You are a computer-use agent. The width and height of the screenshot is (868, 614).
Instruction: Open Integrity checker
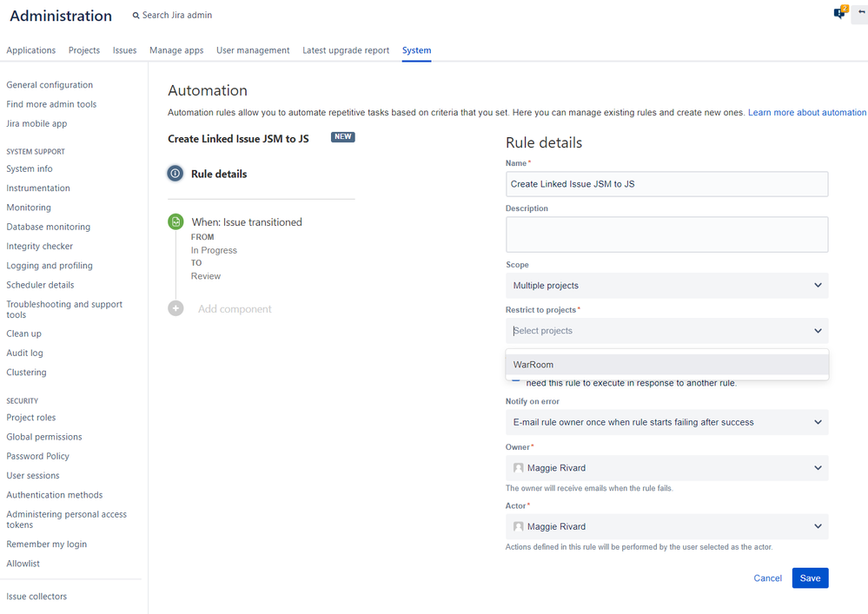pyautogui.click(x=40, y=246)
